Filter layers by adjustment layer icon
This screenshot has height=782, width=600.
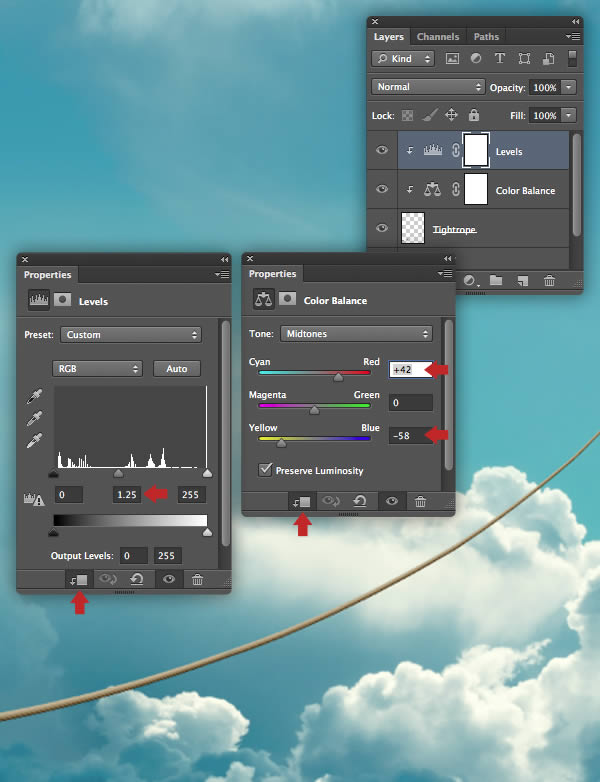476,59
